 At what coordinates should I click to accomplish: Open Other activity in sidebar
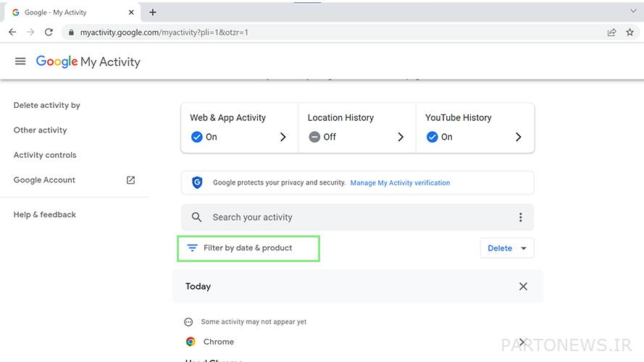tap(41, 130)
